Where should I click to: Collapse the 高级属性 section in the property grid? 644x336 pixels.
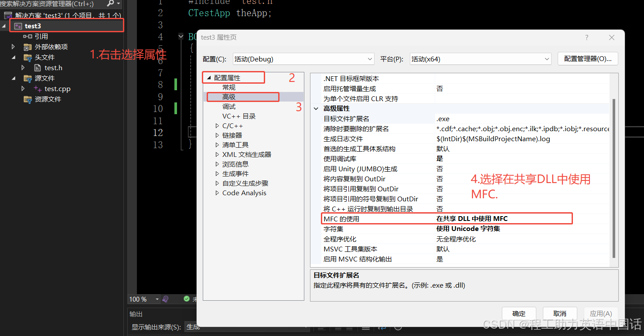[x=315, y=109]
